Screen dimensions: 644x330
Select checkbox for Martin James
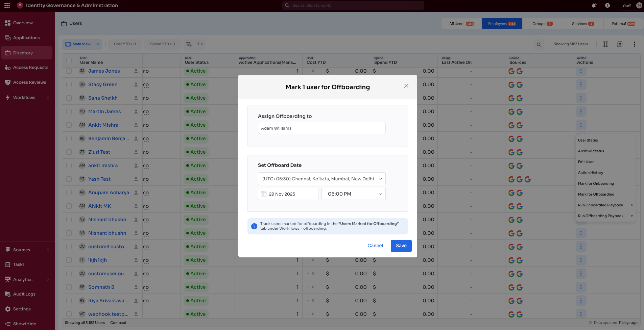pos(69,111)
